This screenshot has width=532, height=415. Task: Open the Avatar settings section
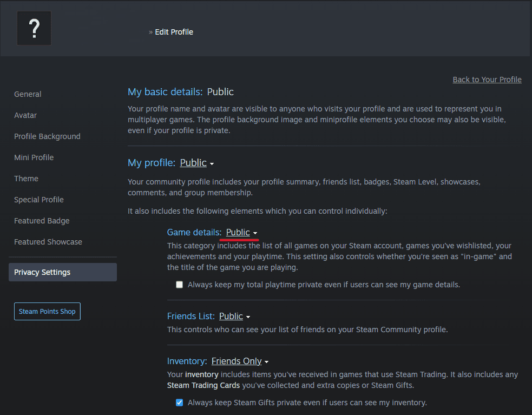(x=25, y=115)
